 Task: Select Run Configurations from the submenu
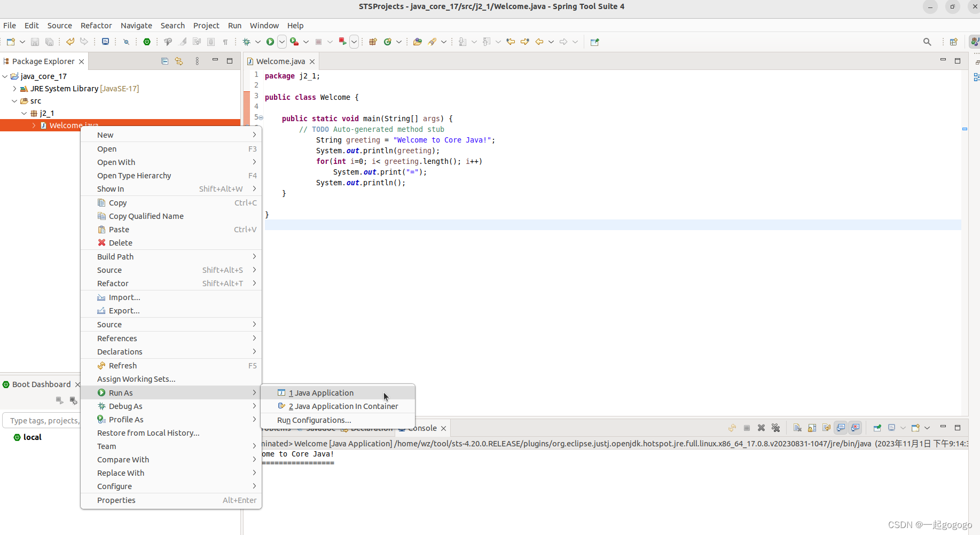[314, 420]
